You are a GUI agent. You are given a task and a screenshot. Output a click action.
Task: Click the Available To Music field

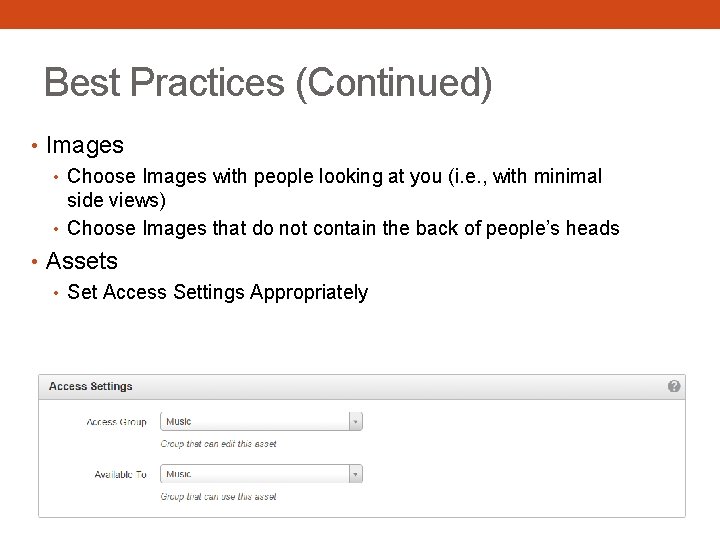click(255, 474)
